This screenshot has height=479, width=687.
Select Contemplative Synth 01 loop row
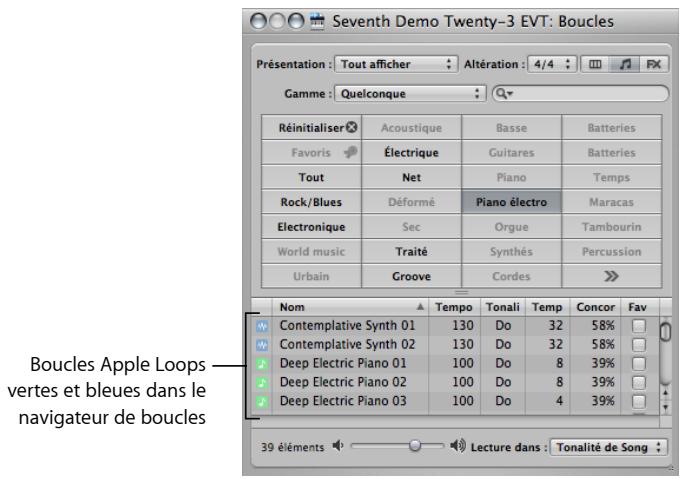[456, 326]
